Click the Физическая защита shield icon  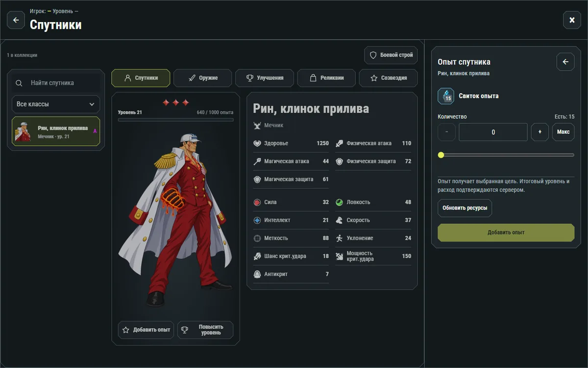point(339,161)
